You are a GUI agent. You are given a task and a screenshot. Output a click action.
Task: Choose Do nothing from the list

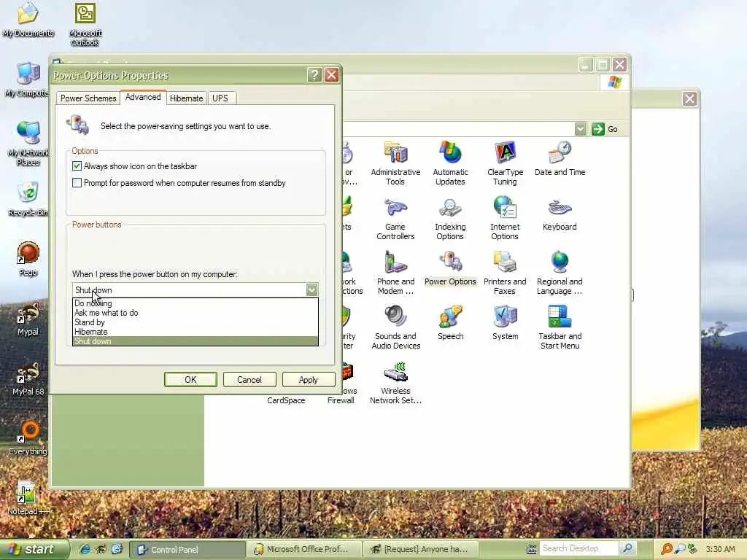196,303
